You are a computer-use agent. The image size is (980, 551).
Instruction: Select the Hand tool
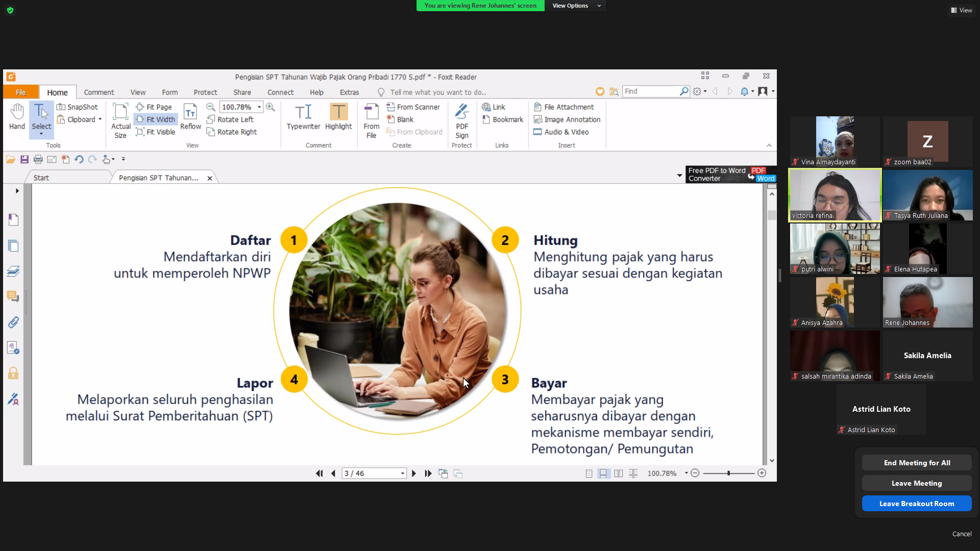(x=17, y=117)
